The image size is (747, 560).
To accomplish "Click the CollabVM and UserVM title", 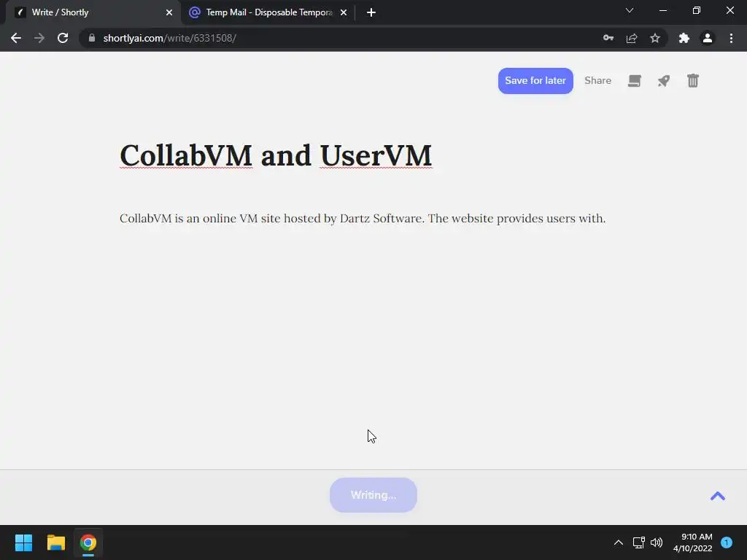I will click(x=275, y=155).
